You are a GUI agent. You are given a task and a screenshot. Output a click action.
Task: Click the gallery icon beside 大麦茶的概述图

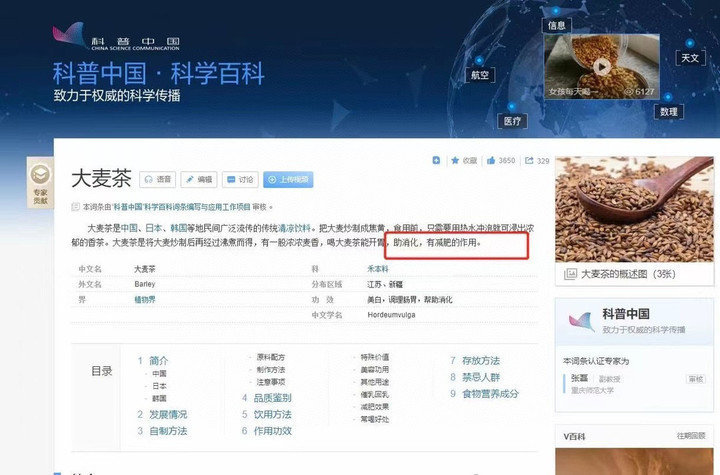point(570,274)
